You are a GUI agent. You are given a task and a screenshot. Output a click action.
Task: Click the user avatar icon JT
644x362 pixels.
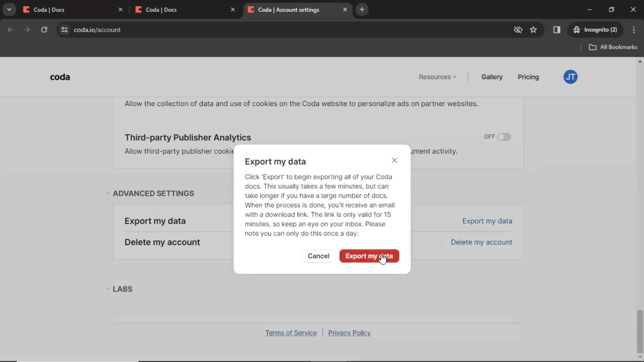(571, 77)
